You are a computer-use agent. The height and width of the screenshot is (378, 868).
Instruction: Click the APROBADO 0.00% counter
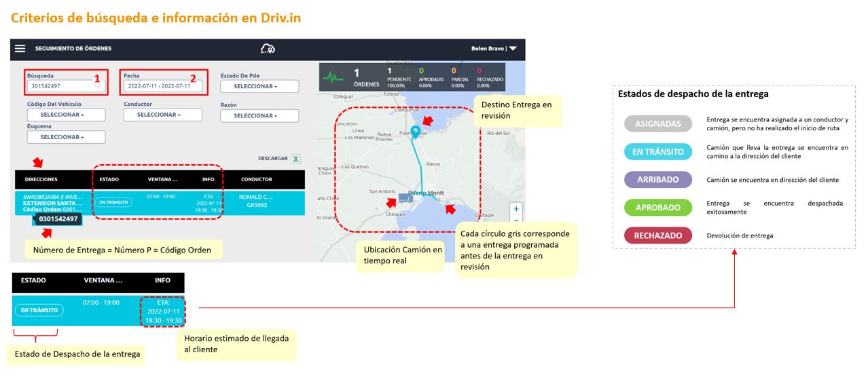(x=431, y=78)
